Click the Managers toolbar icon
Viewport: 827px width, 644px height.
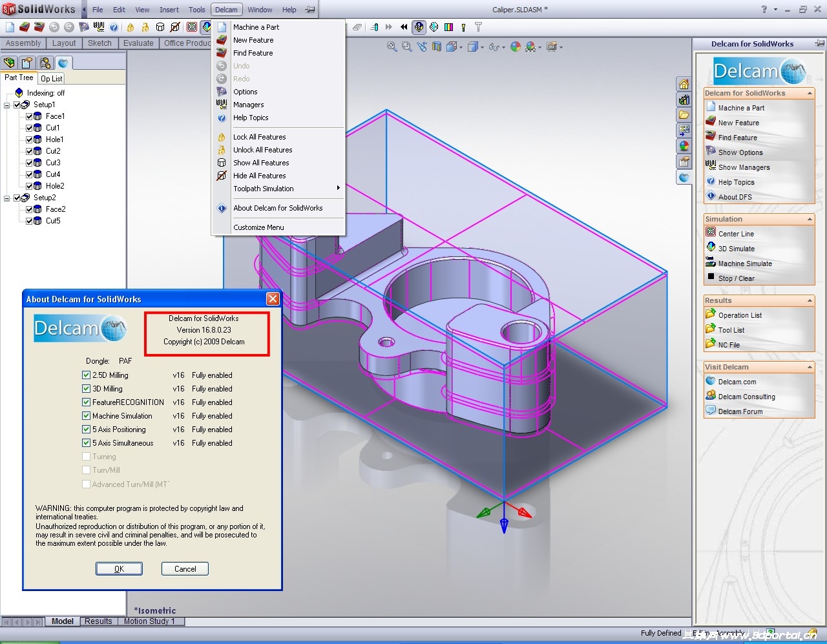pyautogui.click(x=99, y=27)
